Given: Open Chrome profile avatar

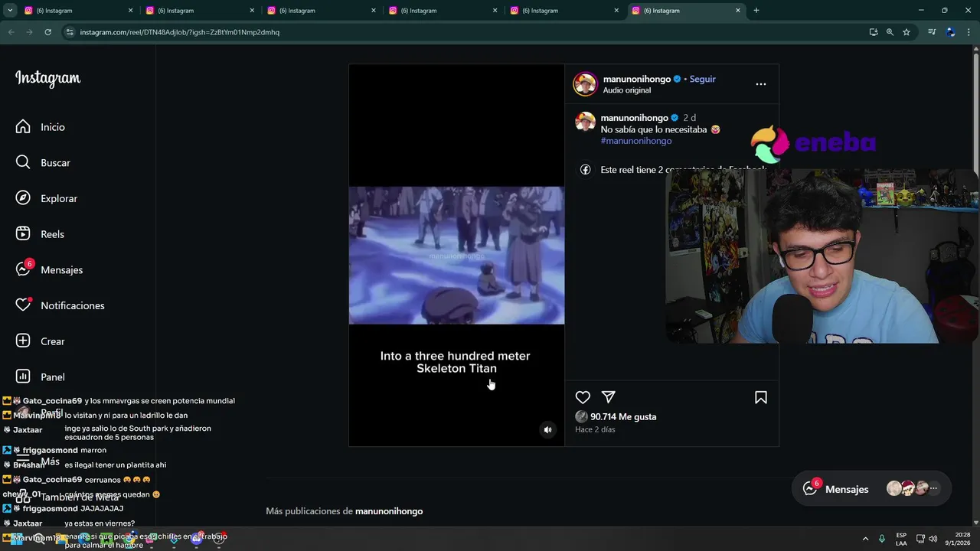Looking at the screenshot, I should click(951, 32).
